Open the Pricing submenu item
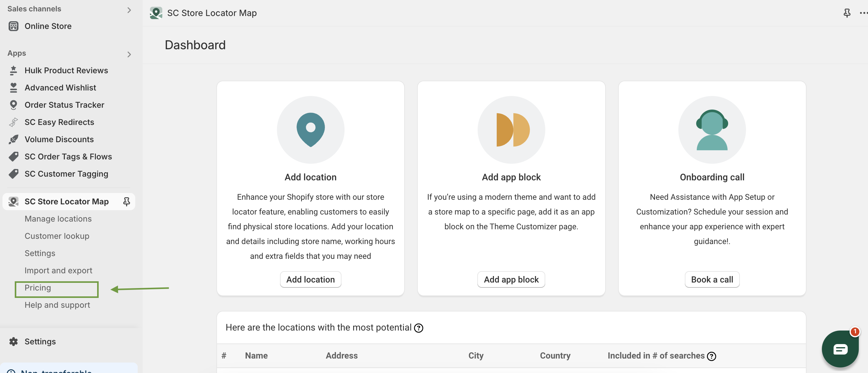 38,288
